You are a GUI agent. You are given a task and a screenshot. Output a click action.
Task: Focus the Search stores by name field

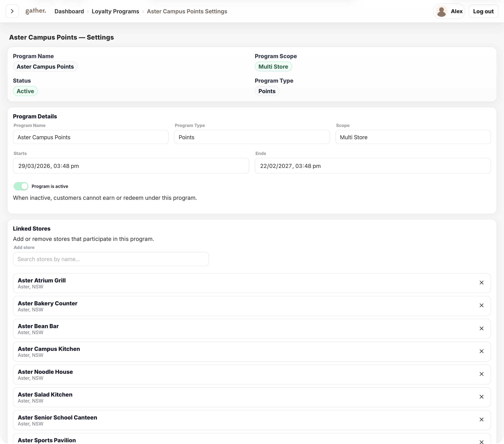coord(111,259)
